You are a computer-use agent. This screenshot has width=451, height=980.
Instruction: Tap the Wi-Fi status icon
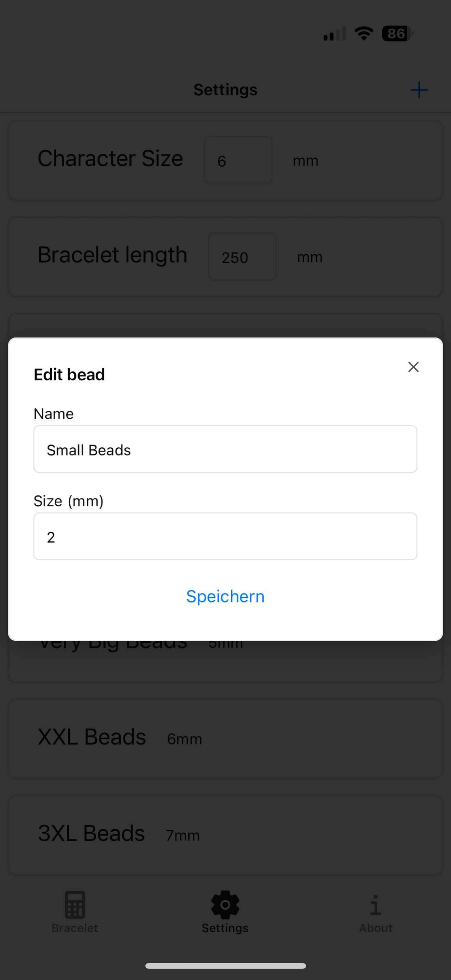tap(364, 33)
